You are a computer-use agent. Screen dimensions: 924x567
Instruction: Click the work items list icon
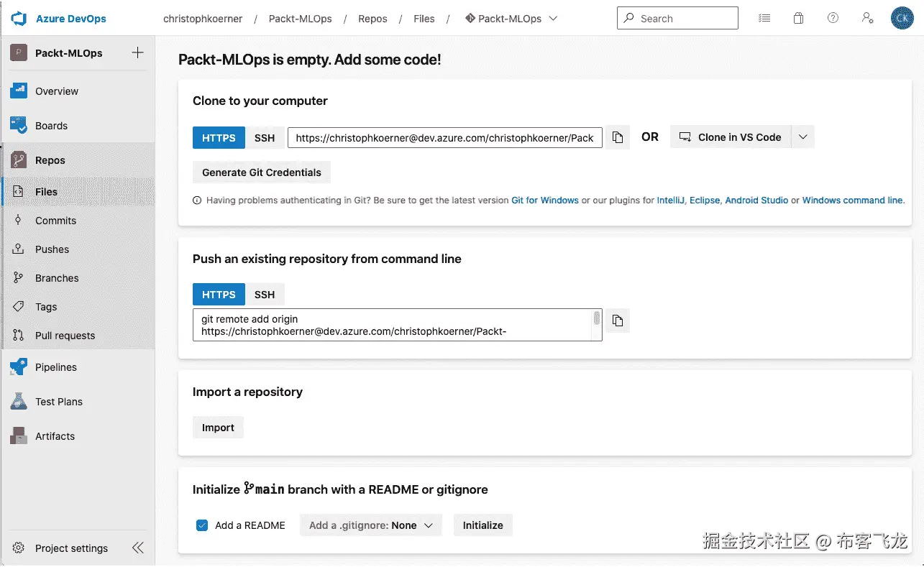764,19
